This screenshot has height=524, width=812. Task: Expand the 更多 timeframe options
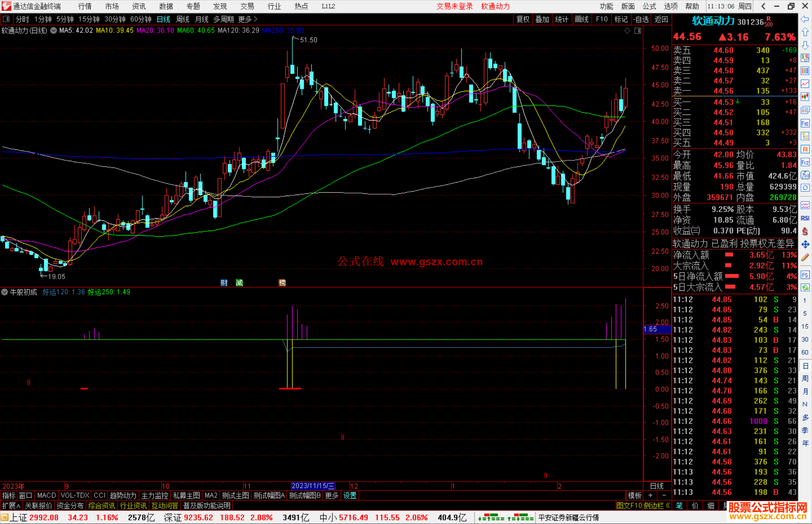click(x=248, y=19)
